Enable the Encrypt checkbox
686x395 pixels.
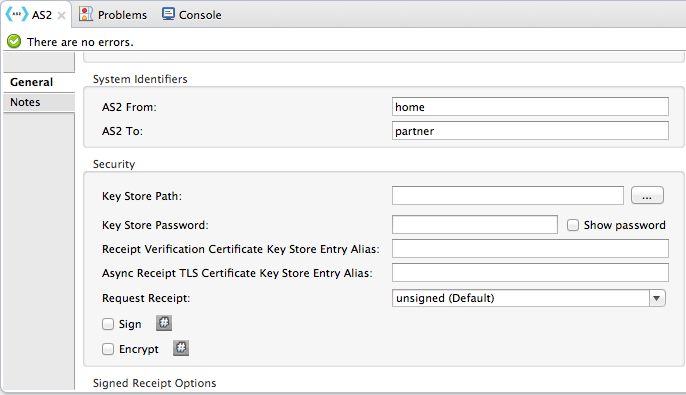point(108,349)
